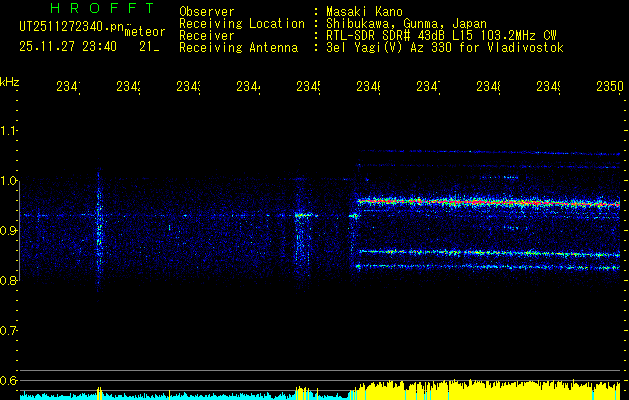Screen dimensions: 629x400
Task: Click the HROFFT title text
Action: point(103,8)
